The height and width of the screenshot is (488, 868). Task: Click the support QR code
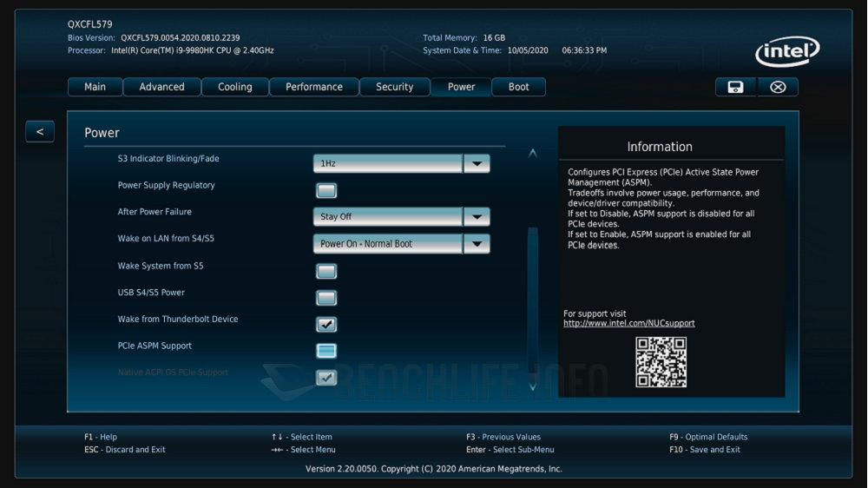[661, 362]
